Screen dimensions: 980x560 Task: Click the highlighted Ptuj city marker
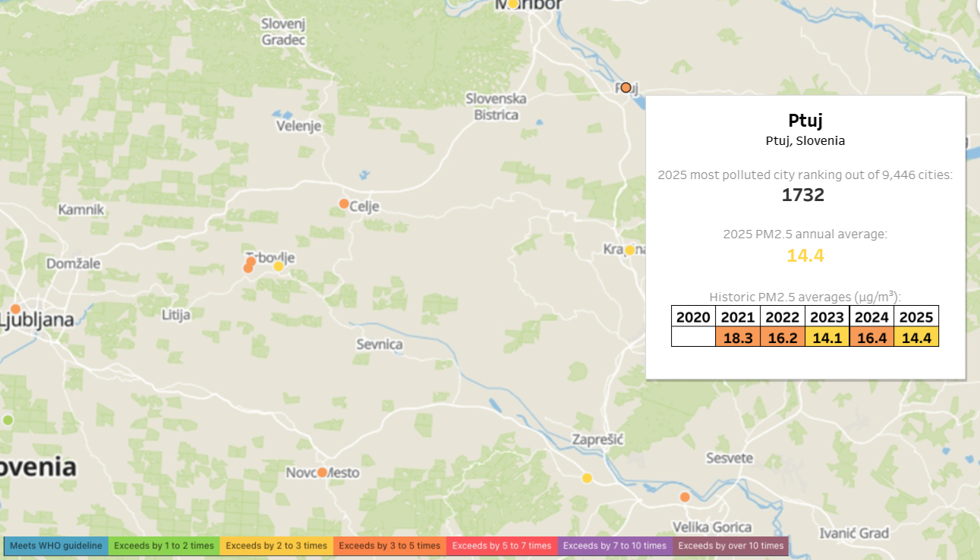[x=625, y=87]
